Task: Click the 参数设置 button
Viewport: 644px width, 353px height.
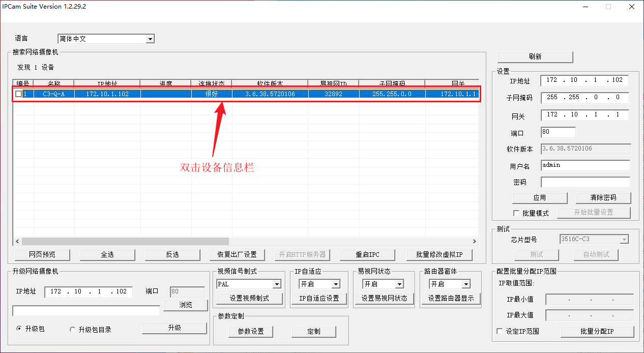Action: pos(251,332)
